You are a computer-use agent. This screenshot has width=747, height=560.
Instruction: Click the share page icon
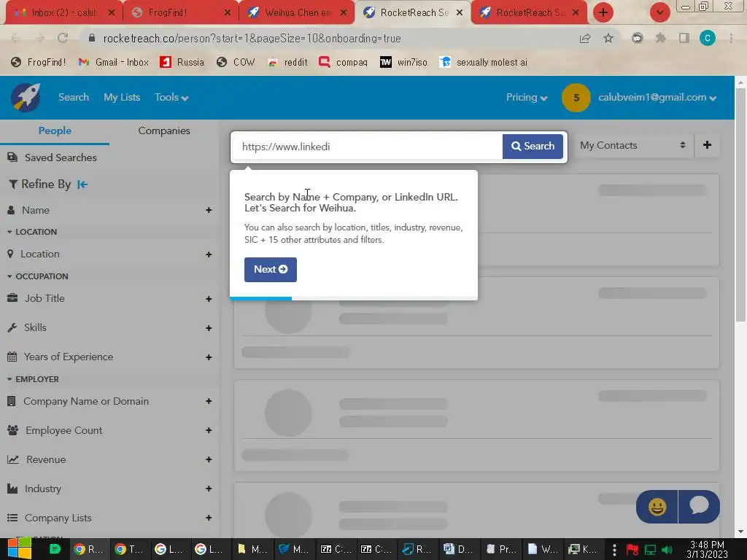pos(585,38)
